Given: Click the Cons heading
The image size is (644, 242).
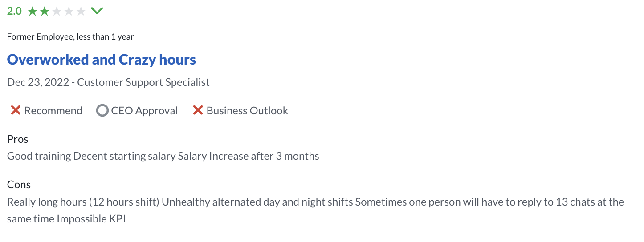Looking at the screenshot, I should click(x=19, y=185).
